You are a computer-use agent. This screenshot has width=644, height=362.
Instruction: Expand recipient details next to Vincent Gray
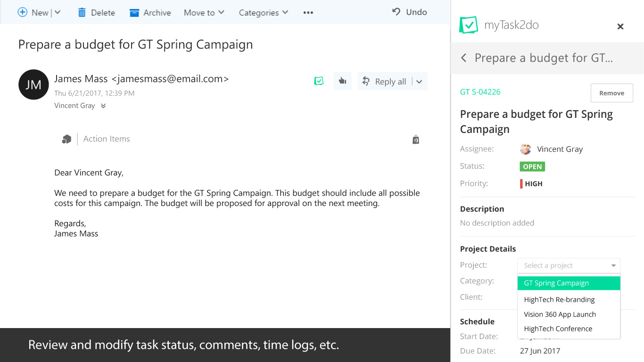coord(103,106)
